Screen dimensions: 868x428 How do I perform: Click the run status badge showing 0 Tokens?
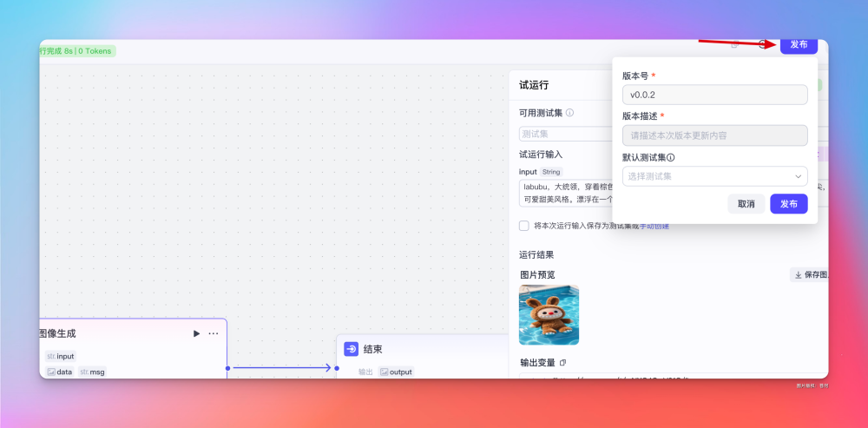point(77,51)
